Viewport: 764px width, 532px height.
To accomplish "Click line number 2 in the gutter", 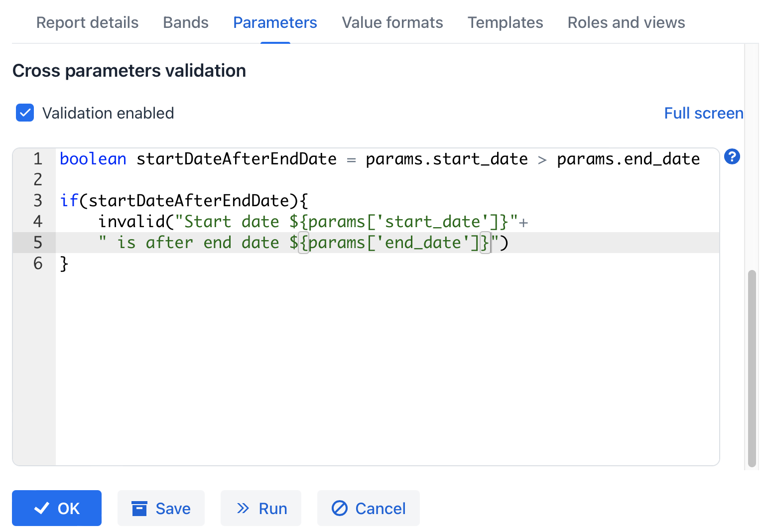I will (38, 180).
